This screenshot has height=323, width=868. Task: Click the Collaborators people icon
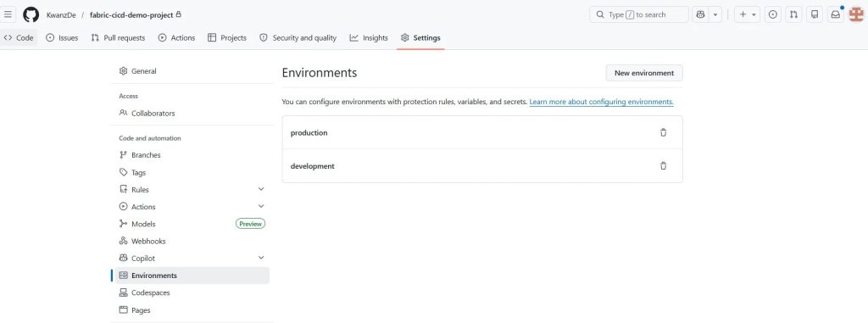[x=123, y=113]
